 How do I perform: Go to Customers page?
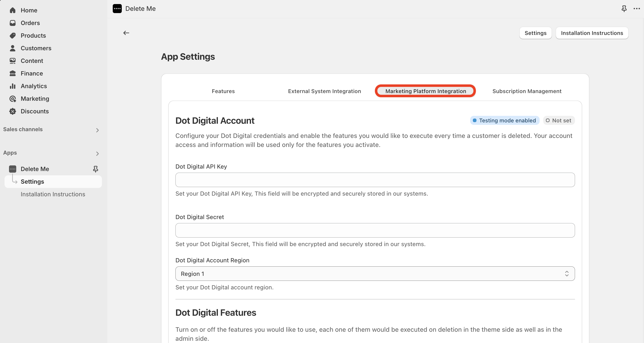tap(36, 48)
